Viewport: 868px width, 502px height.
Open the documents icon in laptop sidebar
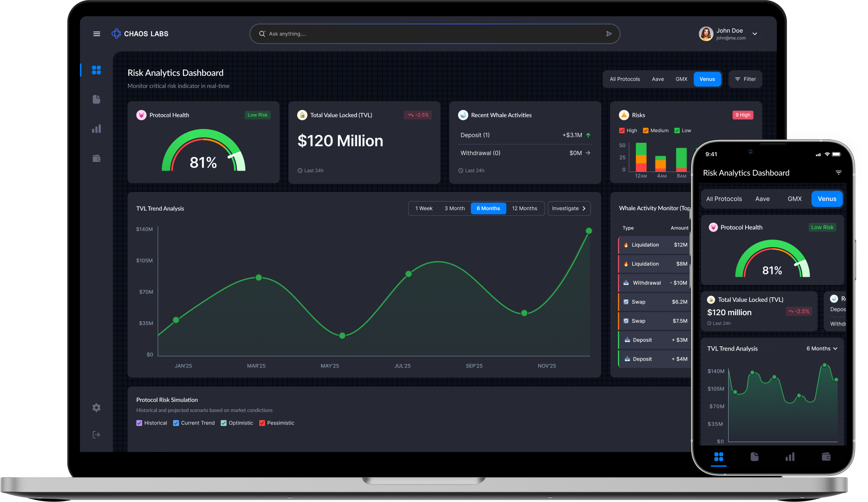point(97,99)
